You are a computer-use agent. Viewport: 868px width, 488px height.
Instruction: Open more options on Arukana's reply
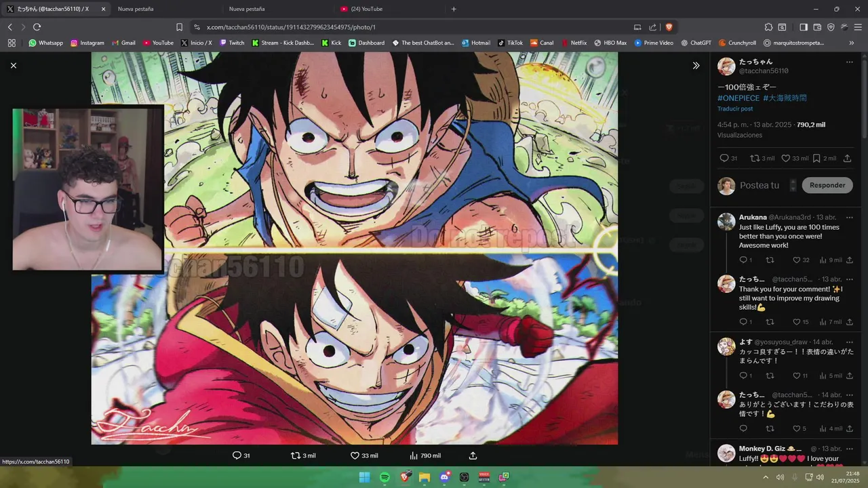[849, 218]
